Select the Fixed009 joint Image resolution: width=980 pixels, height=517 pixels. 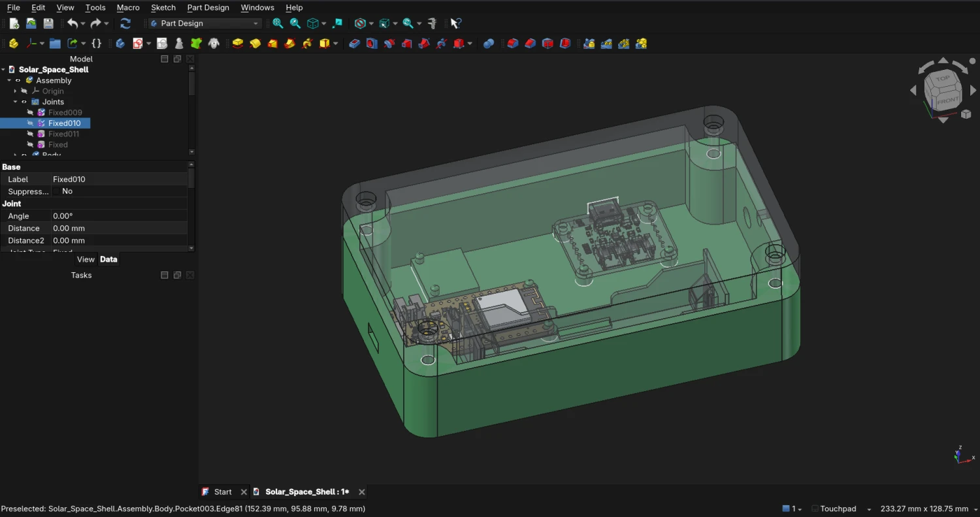pos(65,113)
